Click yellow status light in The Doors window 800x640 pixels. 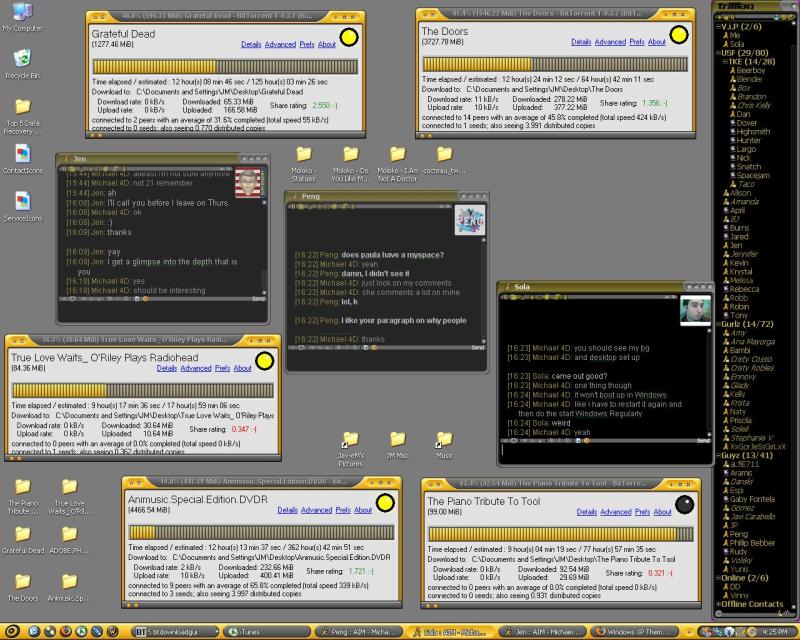tap(679, 35)
